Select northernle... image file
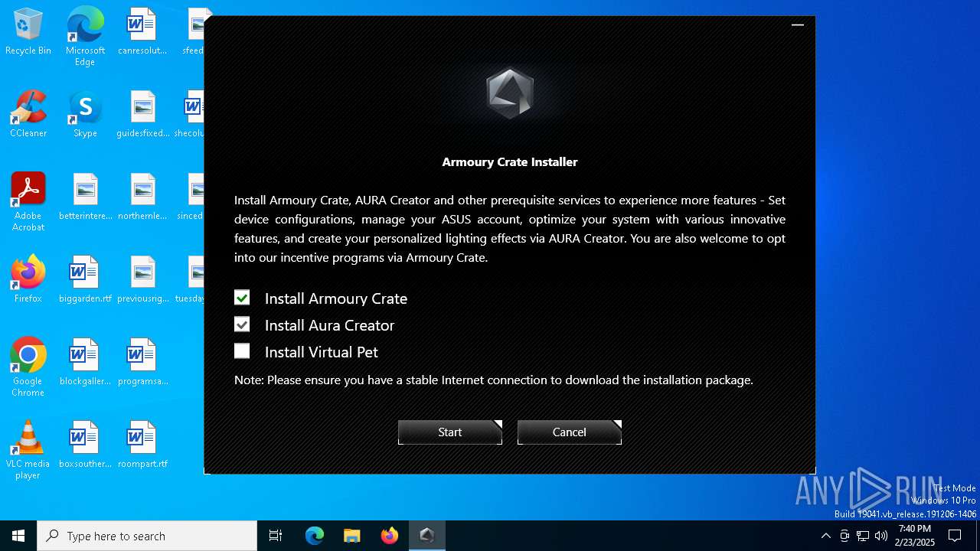The height and width of the screenshot is (551, 980). (x=142, y=197)
